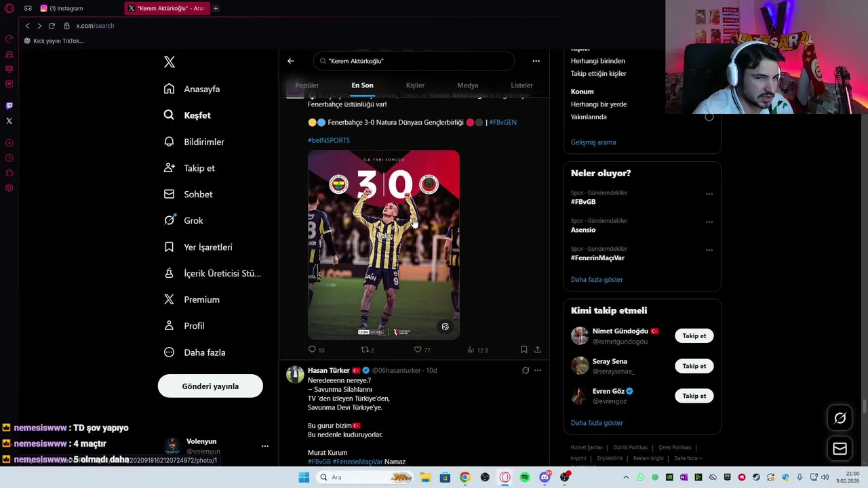The height and width of the screenshot is (488, 868).
Task: Open X panel in Opera sidebar
Action: [x=9, y=121]
